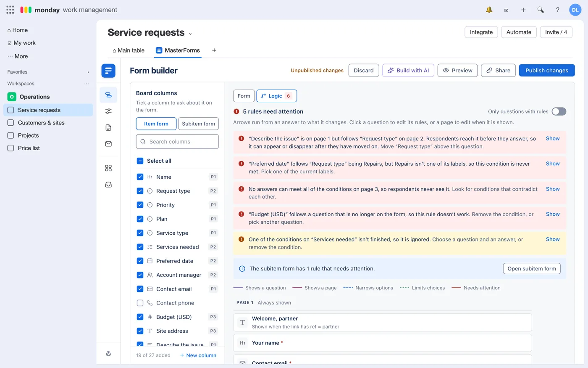Expand the Favorites section
The height and width of the screenshot is (368, 588).
pyautogui.click(x=88, y=72)
